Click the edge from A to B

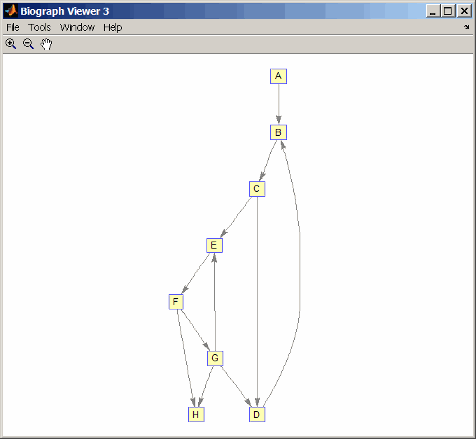pyautogui.click(x=279, y=104)
